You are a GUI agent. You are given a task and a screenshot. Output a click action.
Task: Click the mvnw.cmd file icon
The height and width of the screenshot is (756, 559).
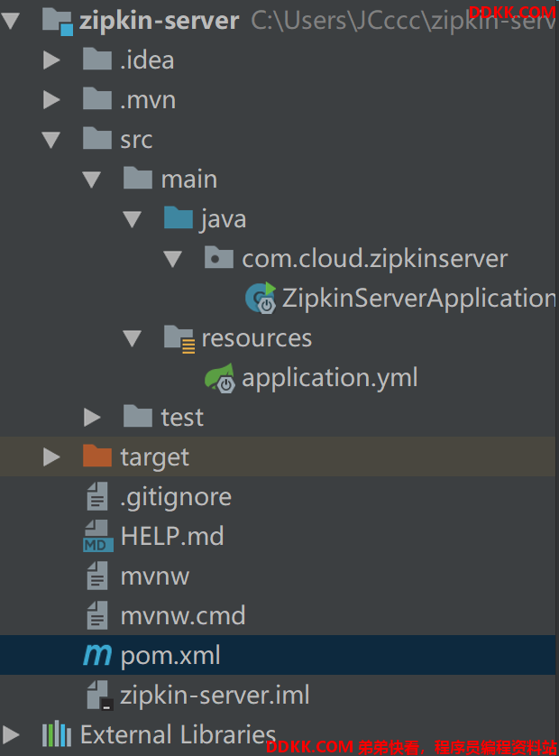point(97,615)
